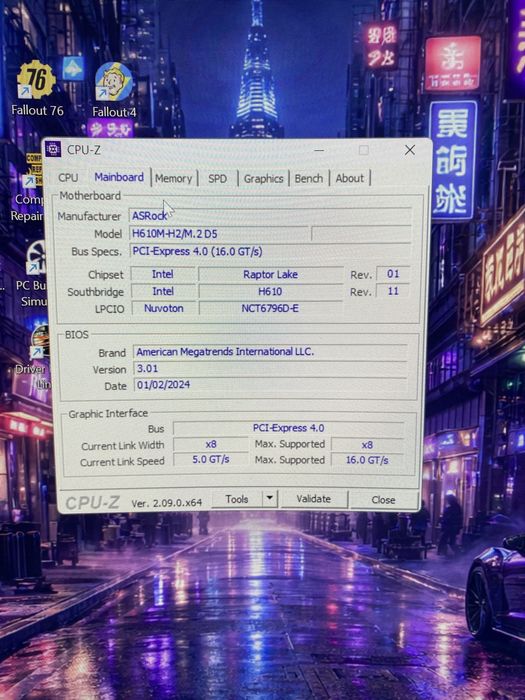Click the H610 southbridge value
This screenshot has width=525, height=700.
pyautogui.click(x=271, y=292)
